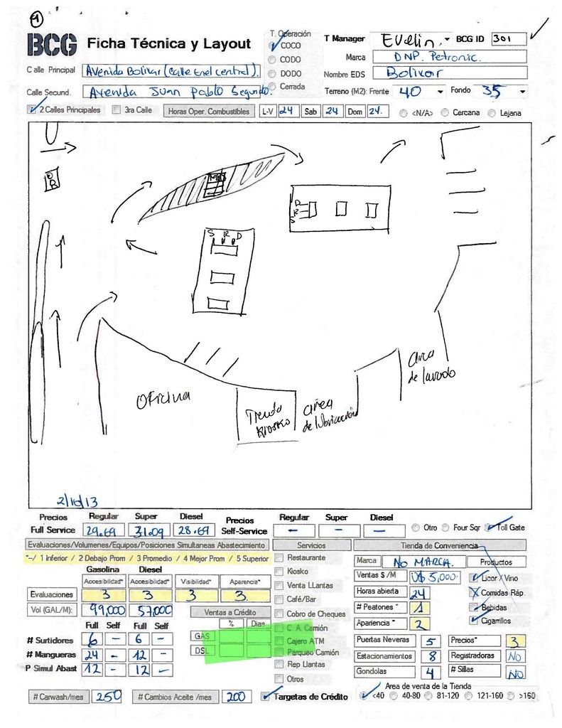Select the <N/A> radio option

pyautogui.click(x=404, y=113)
